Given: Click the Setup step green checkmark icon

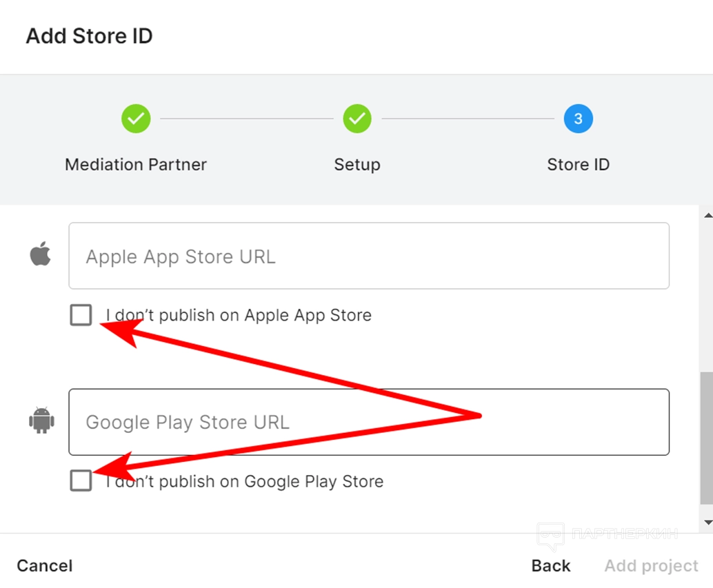Looking at the screenshot, I should (x=356, y=119).
